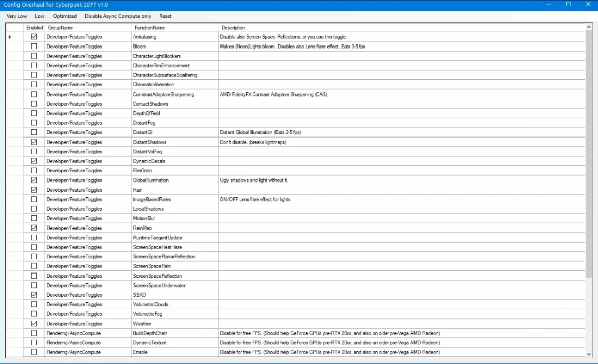598x364 pixels.
Task: Select the CharacterSubsurfaceScattering cell
Action: click(175, 75)
